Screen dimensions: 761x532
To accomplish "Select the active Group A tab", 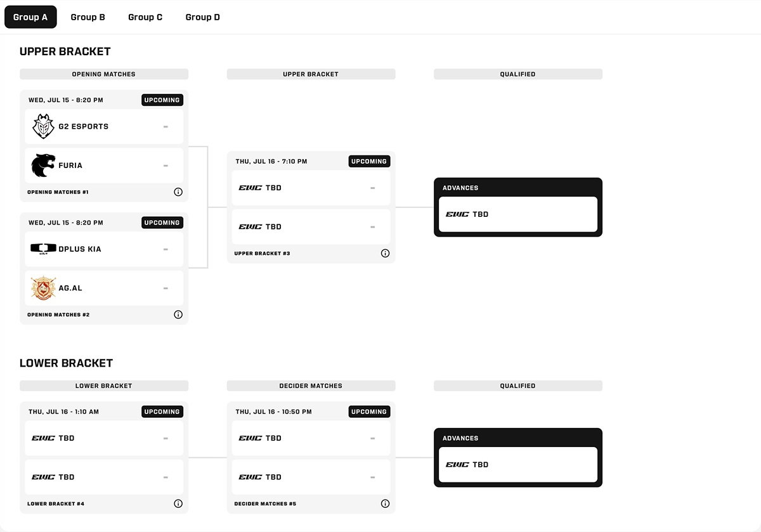I will pos(30,17).
